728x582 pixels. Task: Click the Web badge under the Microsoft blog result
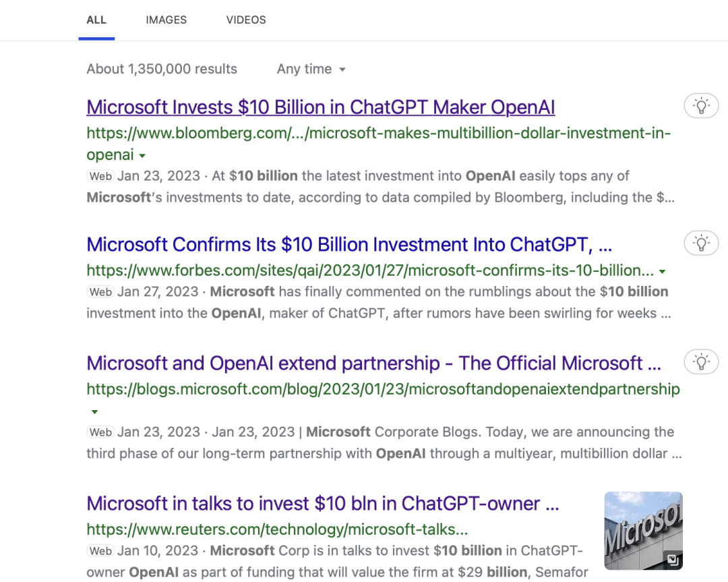pos(100,432)
